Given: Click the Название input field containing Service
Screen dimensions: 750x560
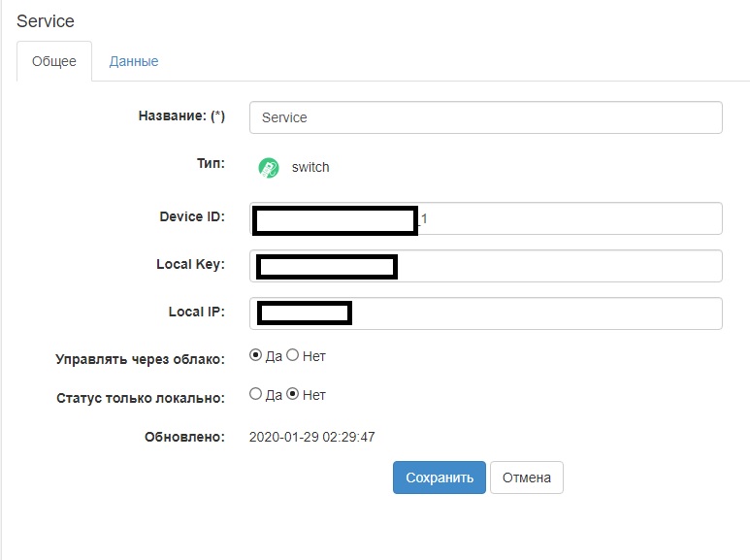Looking at the screenshot, I should pyautogui.click(x=485, y=117).
